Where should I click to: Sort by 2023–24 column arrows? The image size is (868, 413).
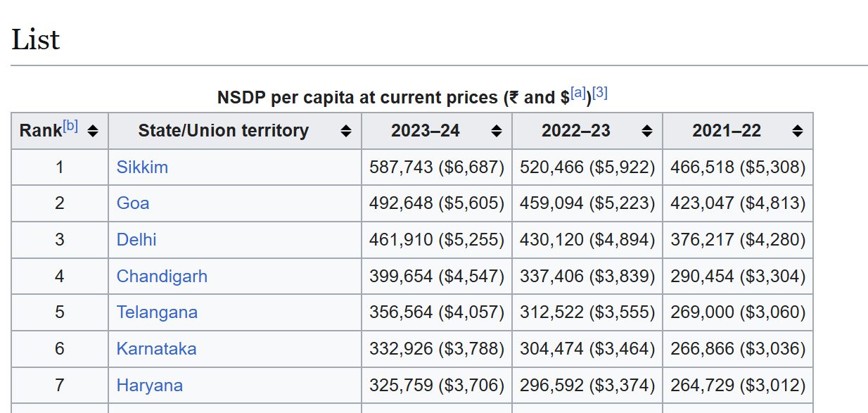click(x=497, y=131)
